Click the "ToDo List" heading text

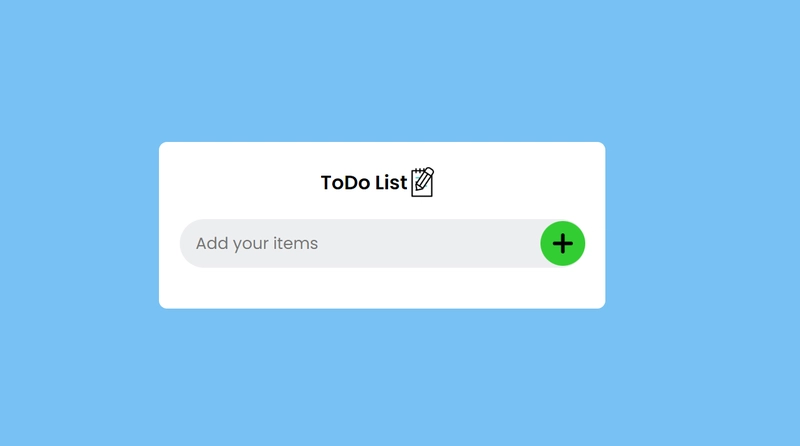[x=364, y=183]
